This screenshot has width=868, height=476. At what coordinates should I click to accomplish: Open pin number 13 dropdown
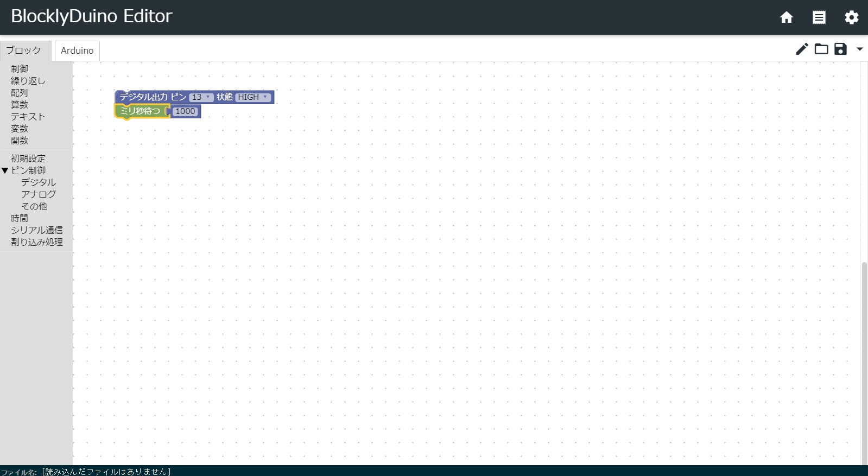[200, 97]
